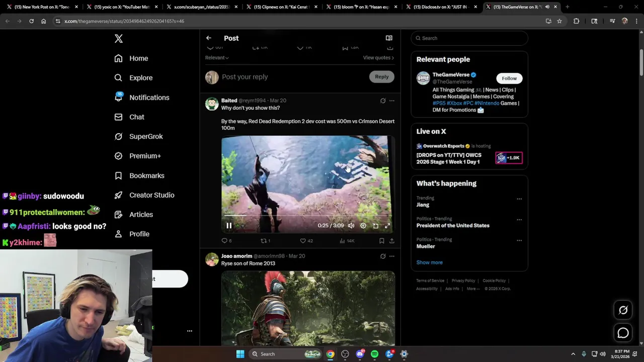The height and width of the screenshot is (362, 644).
Task: Enter video fullscreen mode
Action: (387, 226)
